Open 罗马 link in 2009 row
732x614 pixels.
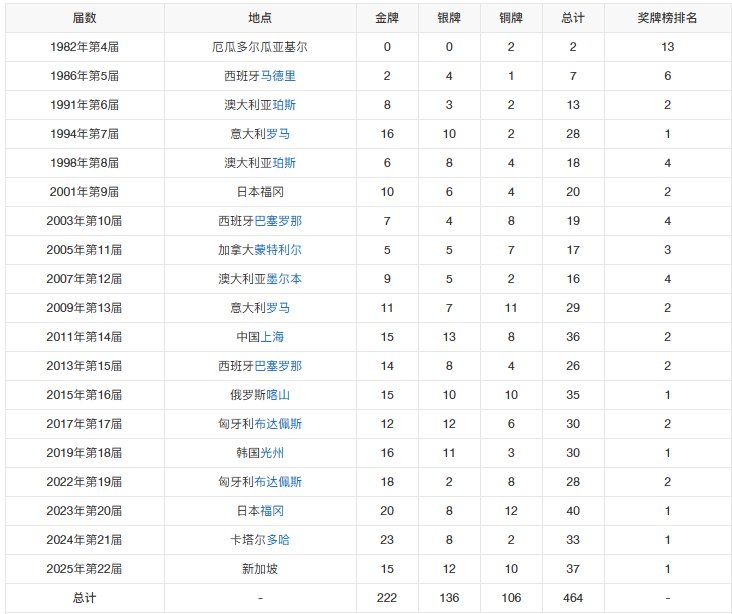[x=278, y=308]
